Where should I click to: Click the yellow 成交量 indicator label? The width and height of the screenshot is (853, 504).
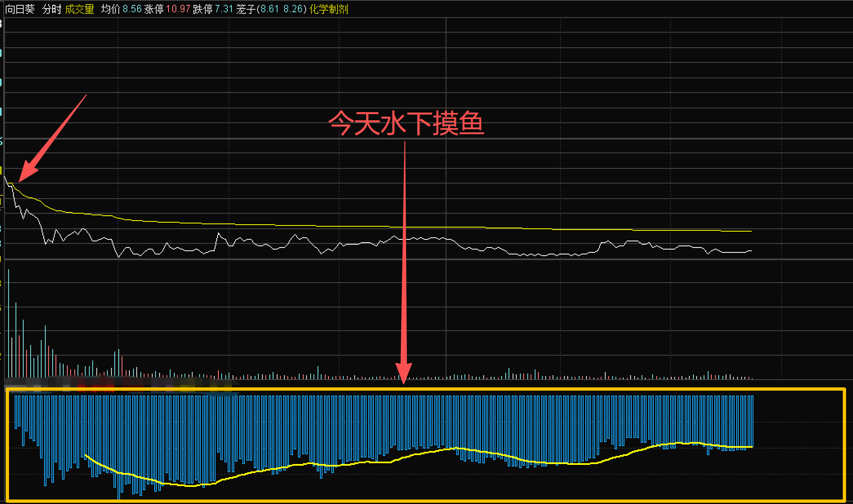coord(80,9)
